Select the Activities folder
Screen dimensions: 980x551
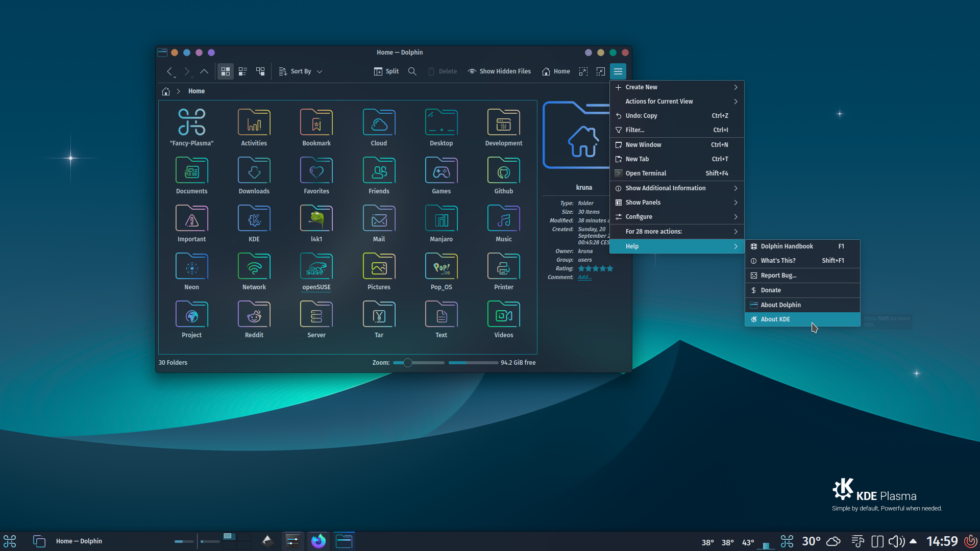(254, 127)
